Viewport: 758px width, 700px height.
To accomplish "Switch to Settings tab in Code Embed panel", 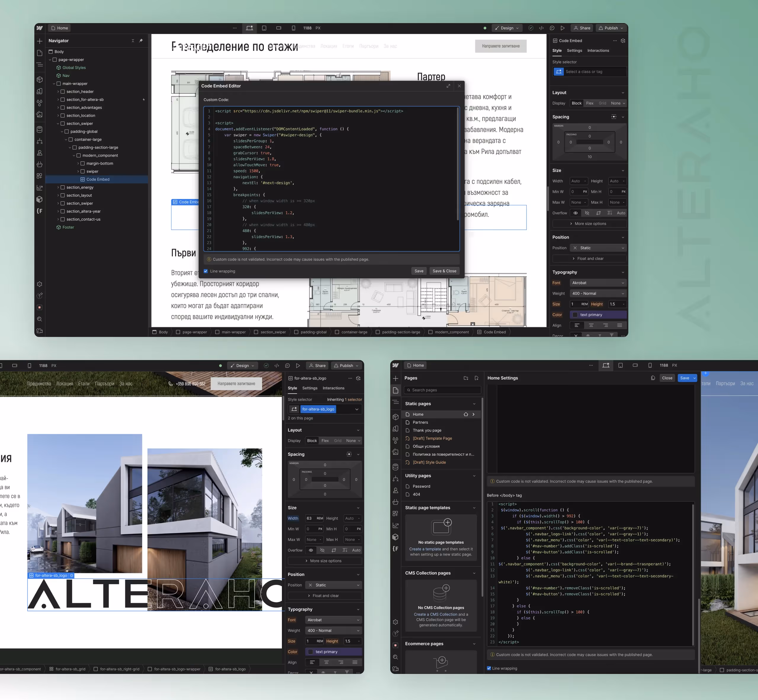I will [x=574, y=50].
